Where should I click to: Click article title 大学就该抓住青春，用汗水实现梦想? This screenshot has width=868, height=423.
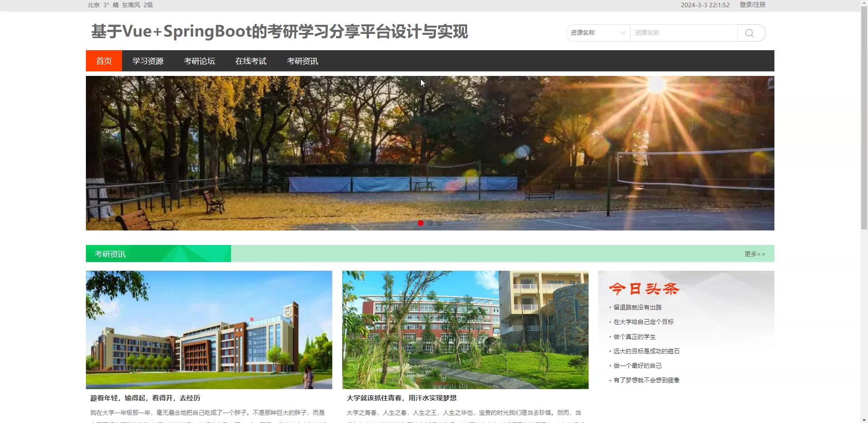click(x=401, y=398)
